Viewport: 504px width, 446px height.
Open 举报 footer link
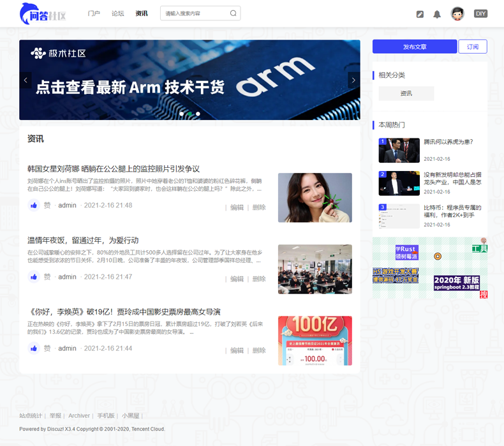56,415
